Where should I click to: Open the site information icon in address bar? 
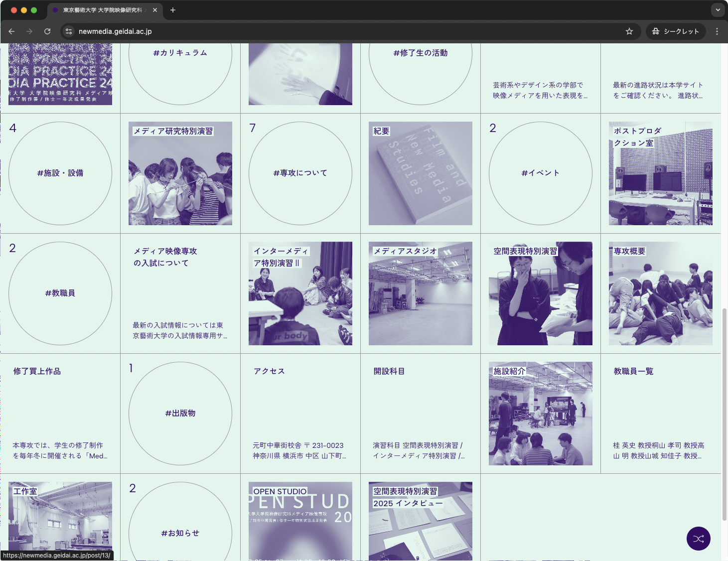[x=69, y=31]
